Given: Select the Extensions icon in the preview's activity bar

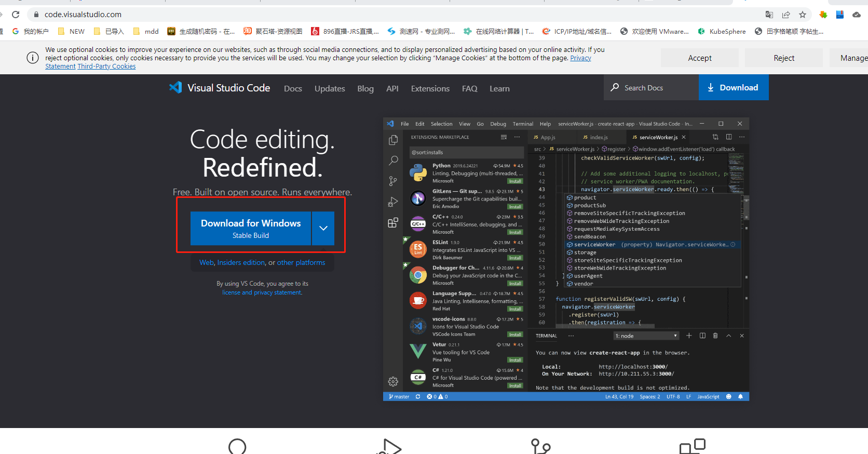Looking at the screenshot, I should click(x=393, y=222).
